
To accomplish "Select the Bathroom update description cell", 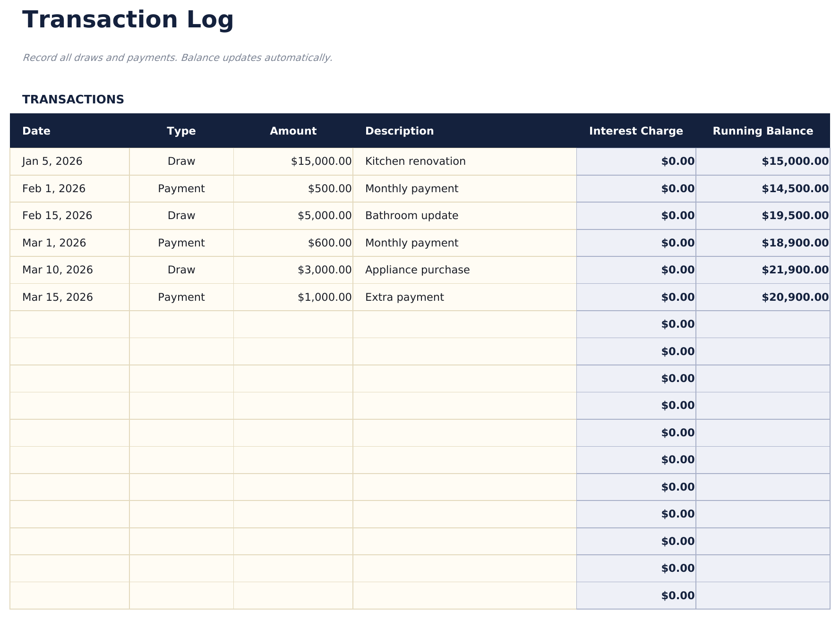I will click(411, 215).
